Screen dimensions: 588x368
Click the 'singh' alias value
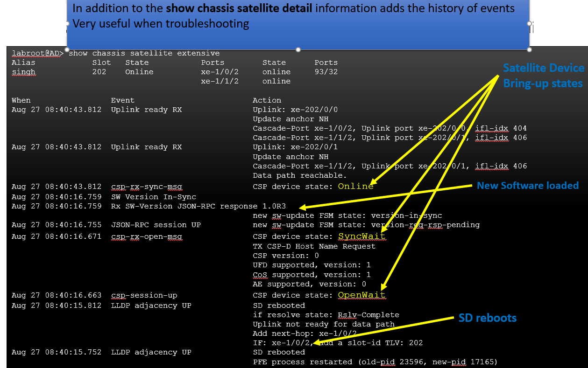coord(23,72)
